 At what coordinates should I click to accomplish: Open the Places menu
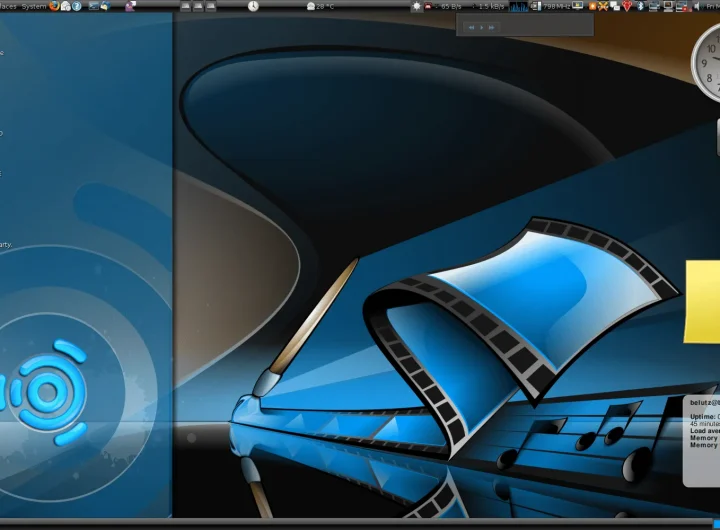(x=8, y=6)
